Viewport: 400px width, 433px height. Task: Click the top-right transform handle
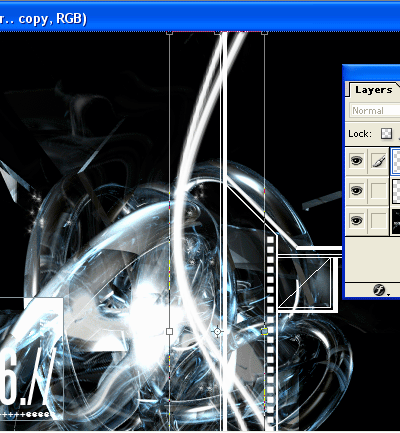[x=265, y=33]
